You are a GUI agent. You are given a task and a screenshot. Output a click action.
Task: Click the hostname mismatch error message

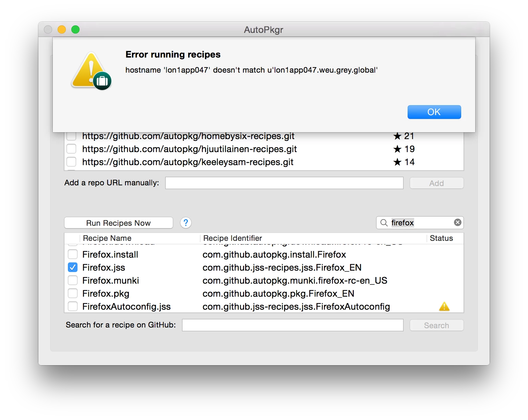[251, 70]
